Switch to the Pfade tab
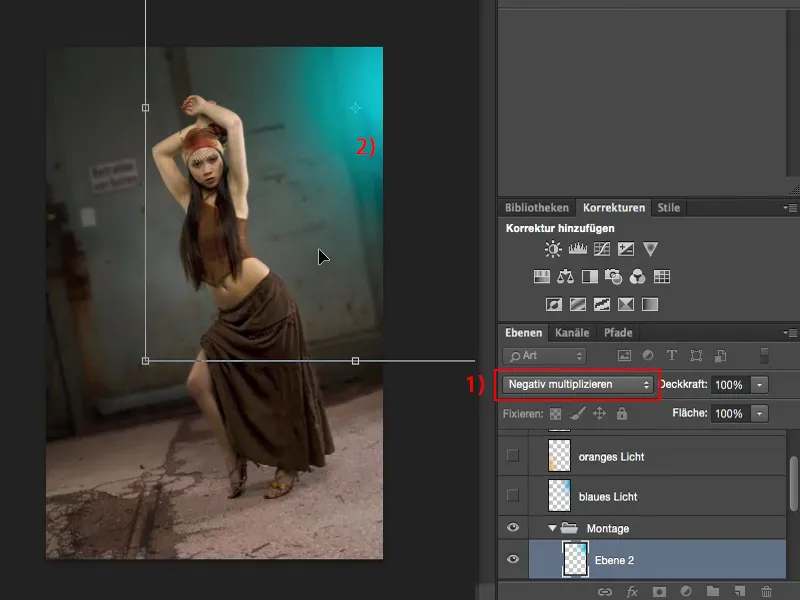The height and width of the screenshot is (600, 800). (618, 333)
